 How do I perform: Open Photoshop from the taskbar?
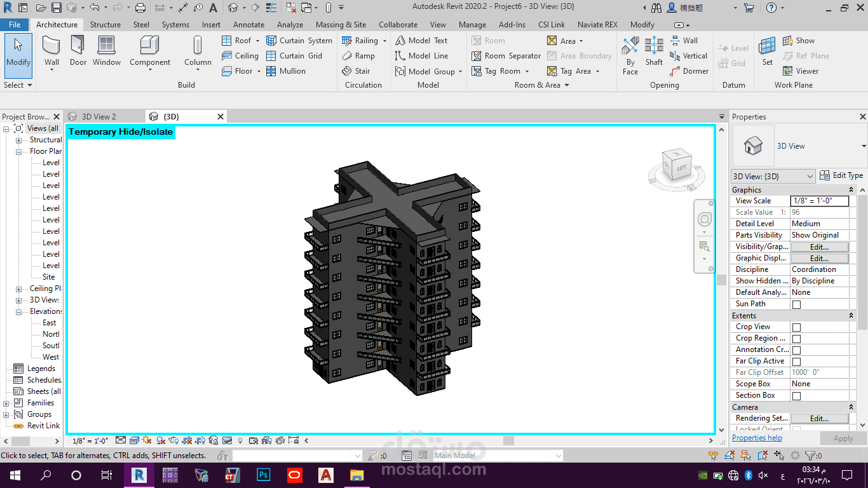tap(263, 475)
